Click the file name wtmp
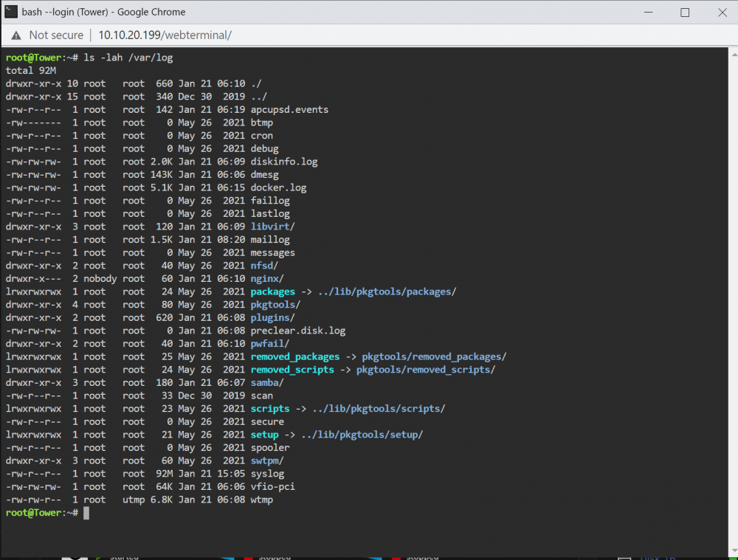The width and height of the screenshot is (738, 560). (262, 500)
